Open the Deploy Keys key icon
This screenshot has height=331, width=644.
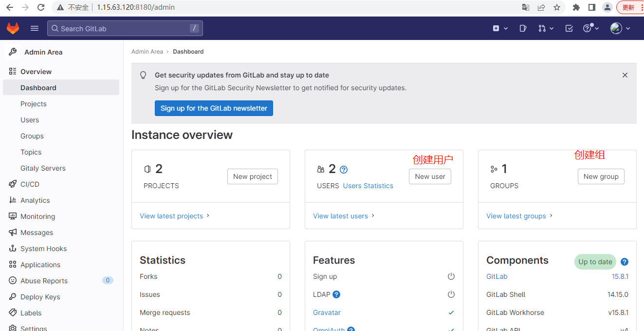coord(13,296)
